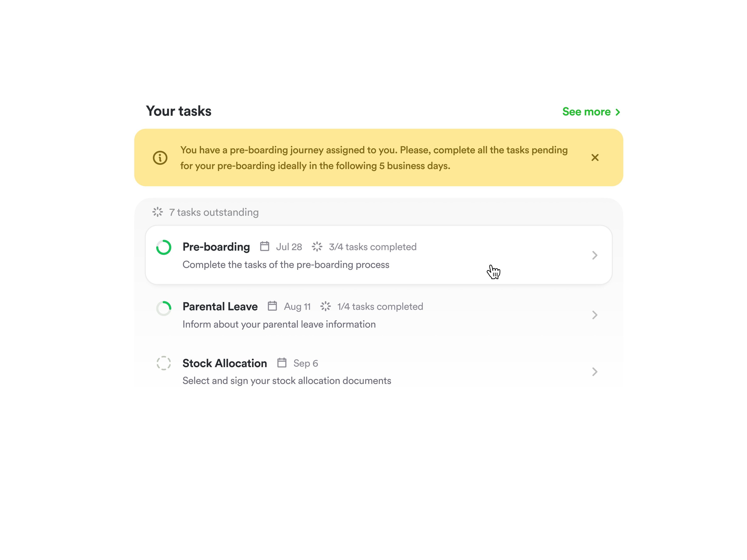Select the Pre-boarding task title
The image size is (747, 560).
[x=216, y=247]
